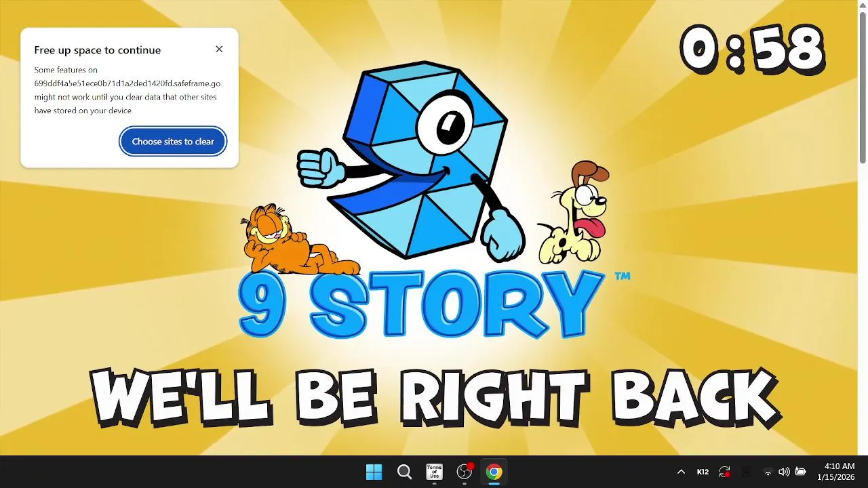This screenshot has width=868, height=488.
Task: Check battery status icon
Action: click(x=800, y=472)
